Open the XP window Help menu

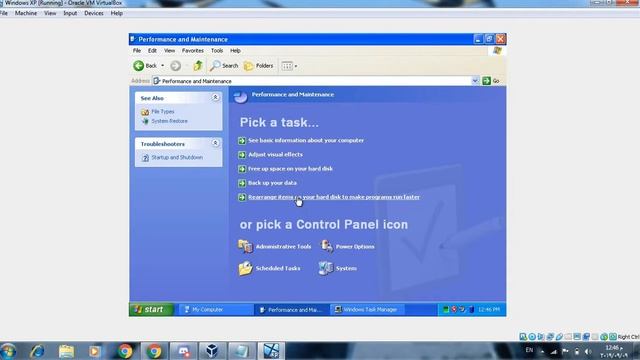[x=235, y=51]
